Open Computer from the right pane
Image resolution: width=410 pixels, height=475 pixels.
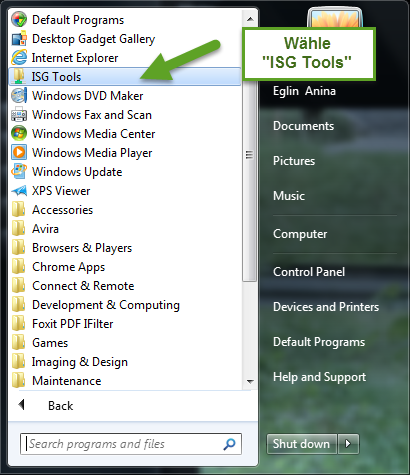pos(300,234)
